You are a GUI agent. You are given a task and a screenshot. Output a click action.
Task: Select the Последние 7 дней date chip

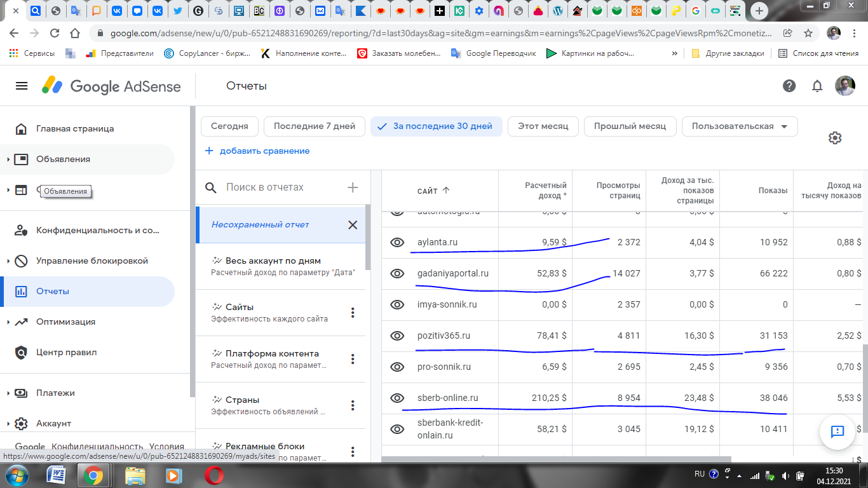pos(315,126)
